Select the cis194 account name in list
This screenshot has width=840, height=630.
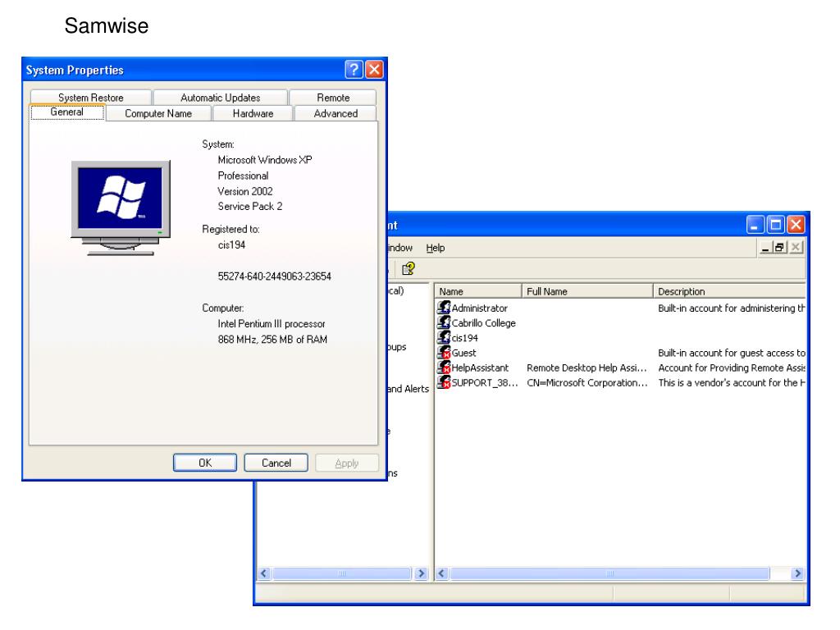point(465,338)
